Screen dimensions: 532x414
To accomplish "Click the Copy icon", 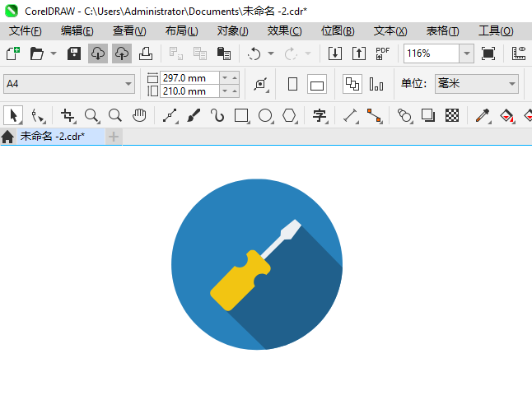I will [200, 53].
